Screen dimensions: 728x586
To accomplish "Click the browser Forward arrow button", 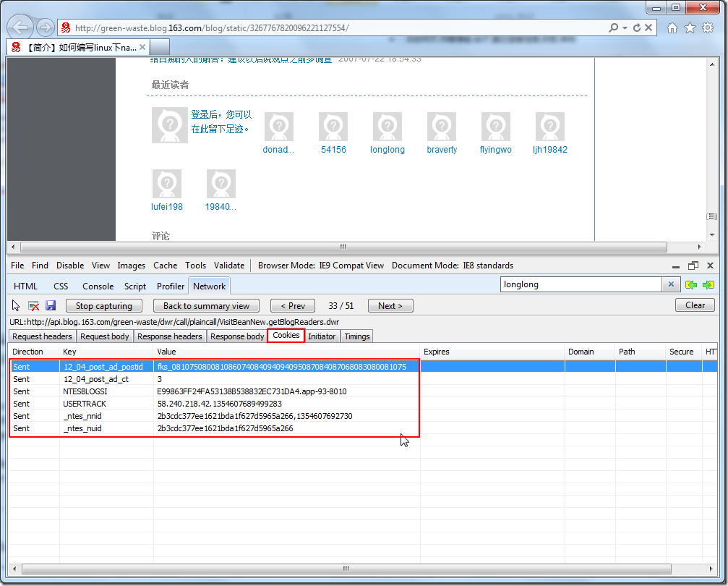I will click(45, 28).
